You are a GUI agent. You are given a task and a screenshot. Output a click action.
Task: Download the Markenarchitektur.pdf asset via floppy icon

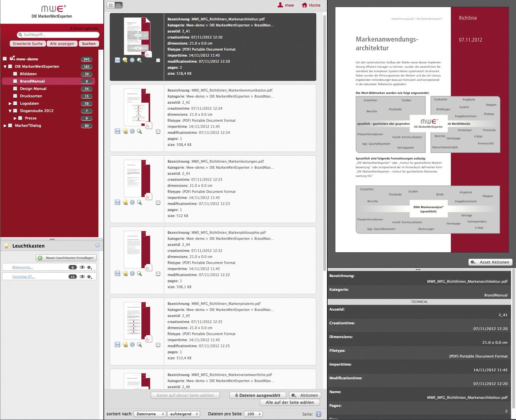coord(118,60)
